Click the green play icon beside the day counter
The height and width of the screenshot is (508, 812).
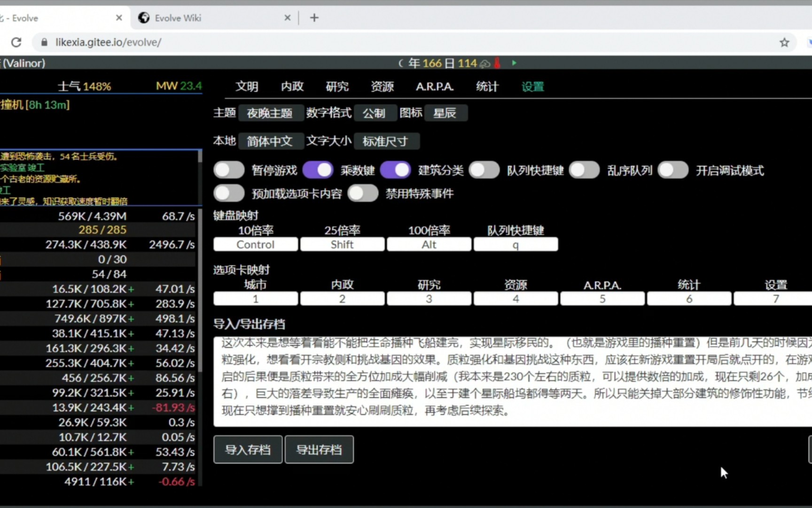click(514, 63)
